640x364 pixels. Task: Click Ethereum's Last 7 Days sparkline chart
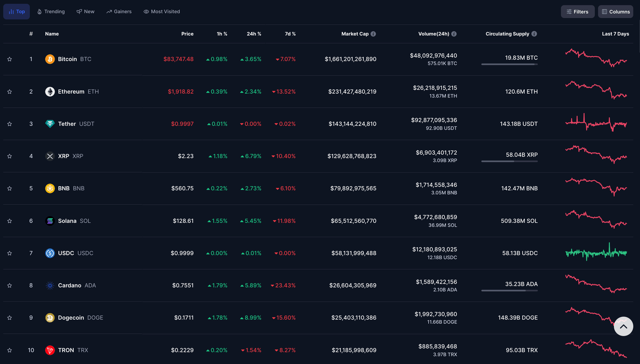pyautogui.click(x=596, y=91)
